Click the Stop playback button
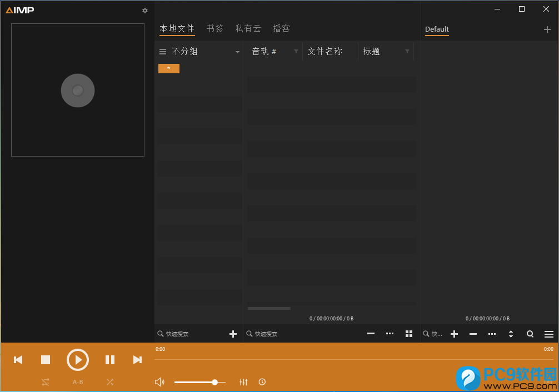 (x=46, y=360)
